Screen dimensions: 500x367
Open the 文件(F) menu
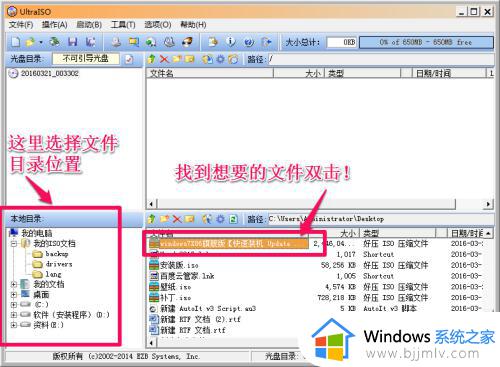[21, 25]
